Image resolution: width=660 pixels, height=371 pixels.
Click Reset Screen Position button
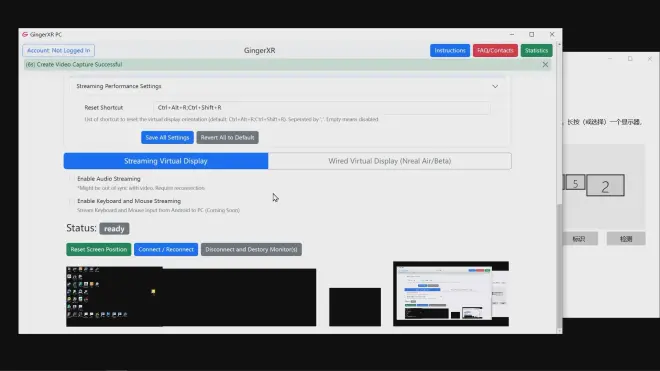pos(98,249)
